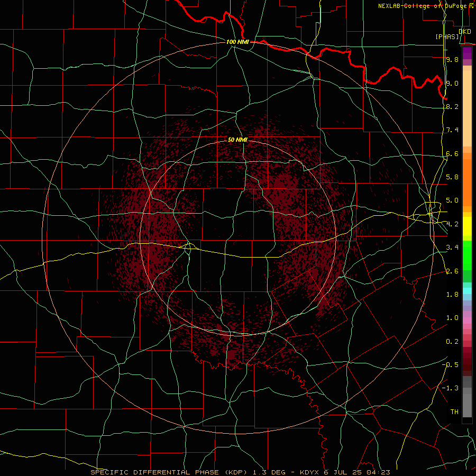
Task: Click the 9.0 value on the color scale
Action: [x=452, y=83]
